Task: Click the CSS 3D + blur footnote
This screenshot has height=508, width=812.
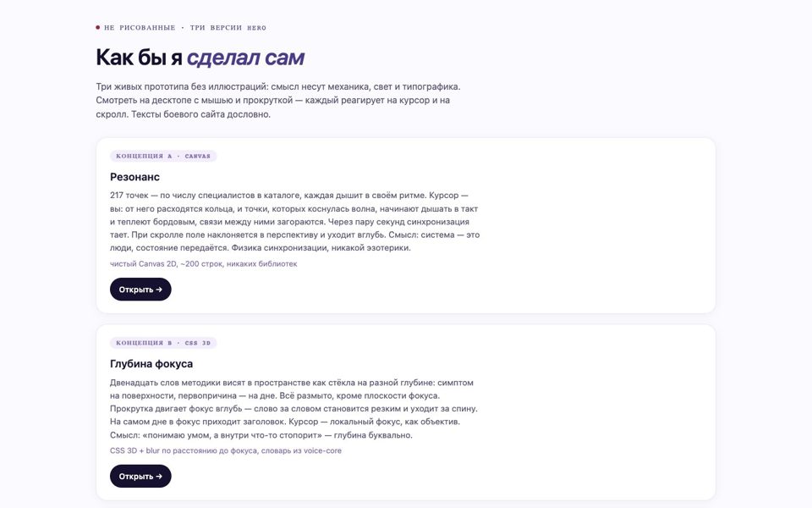Action: tap(226, 451)
